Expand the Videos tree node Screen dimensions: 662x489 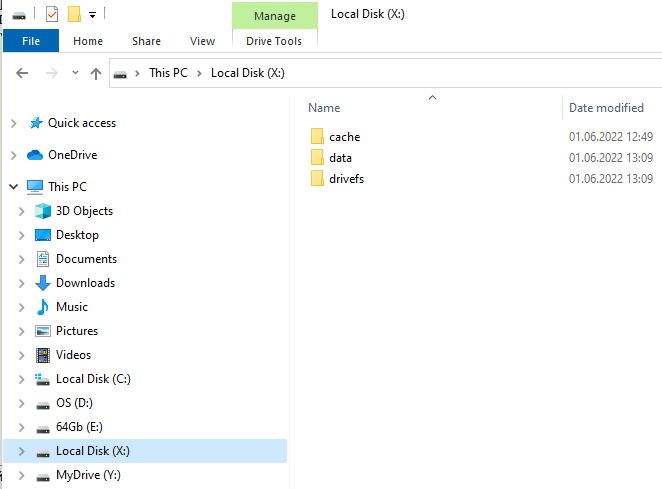[22, 356]
